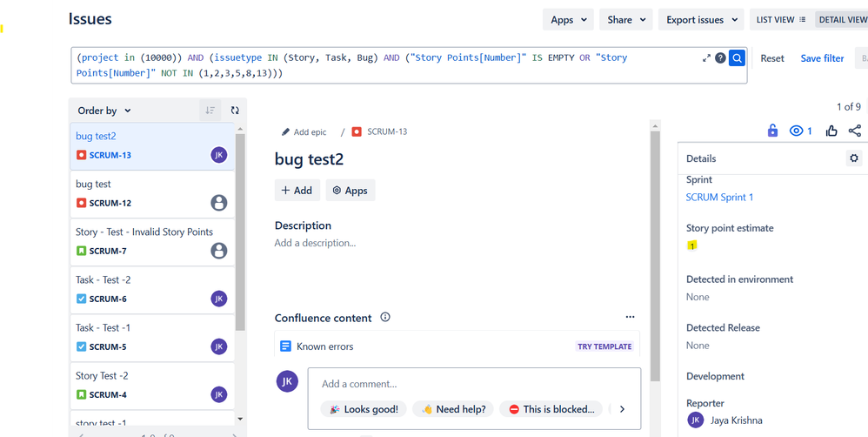Click the SCRUM-6 task icon

81,299
